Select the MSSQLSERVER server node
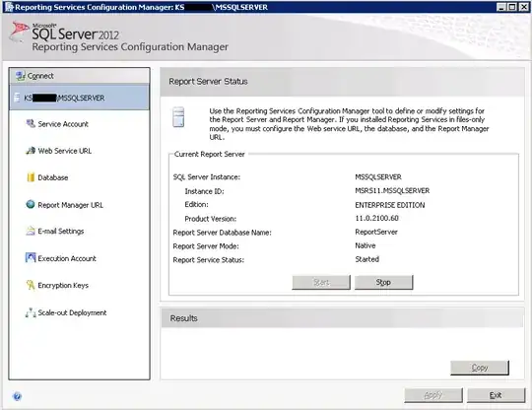This screenshot has height=410, width=532. [80, 98]
